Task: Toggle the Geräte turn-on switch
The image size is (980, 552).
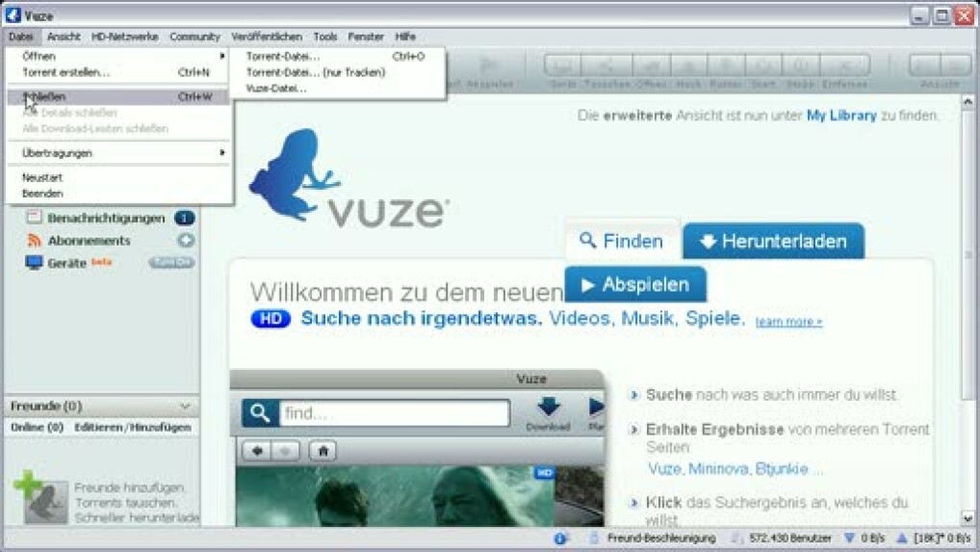Action: 171,263
